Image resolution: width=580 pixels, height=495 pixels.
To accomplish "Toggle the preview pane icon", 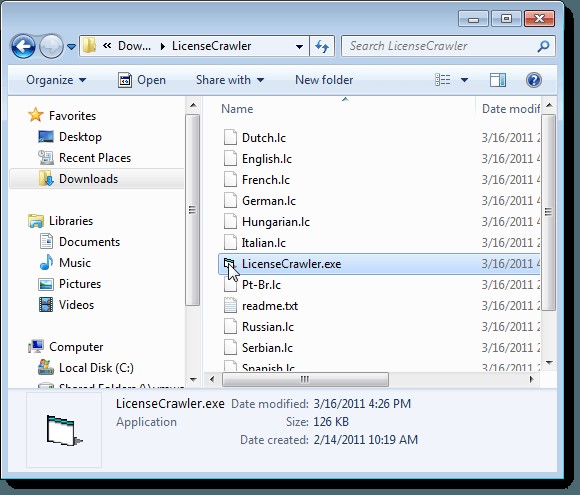I will pos(498,80).
